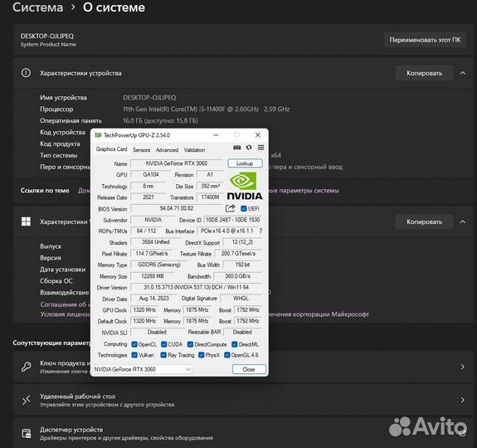This screenshot has width=477, height=448.
Task: Toggle the Ray Tracing checkbox
Action: tap(163, 355)
